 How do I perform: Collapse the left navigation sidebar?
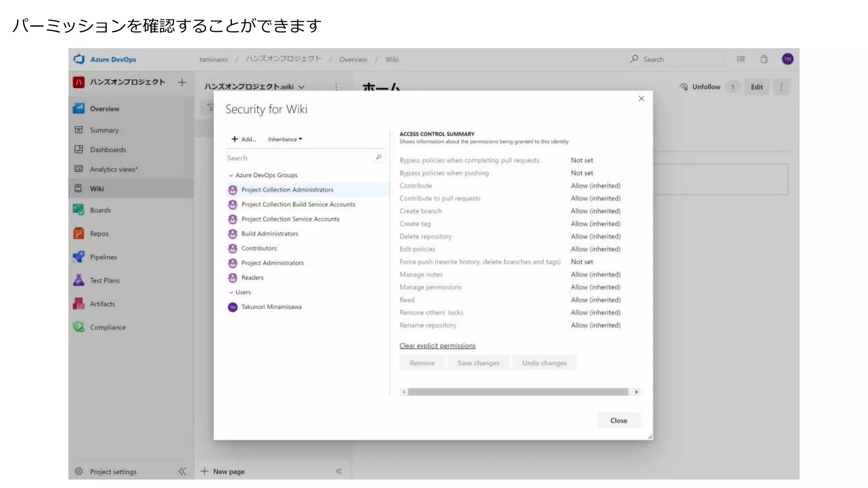[182, 471]
